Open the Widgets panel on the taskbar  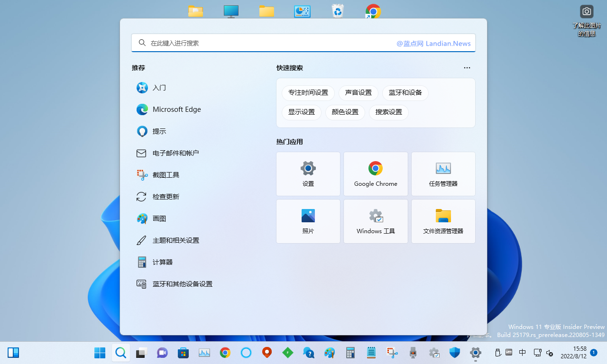(x=13, y=353)
